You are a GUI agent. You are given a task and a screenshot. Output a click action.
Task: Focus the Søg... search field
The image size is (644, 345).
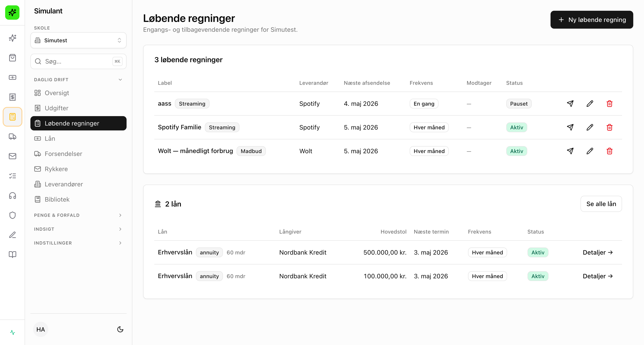[78, 61]
